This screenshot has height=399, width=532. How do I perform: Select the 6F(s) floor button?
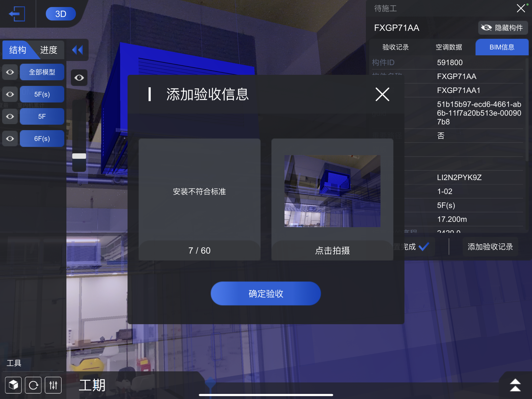click(x=42, y=138)
